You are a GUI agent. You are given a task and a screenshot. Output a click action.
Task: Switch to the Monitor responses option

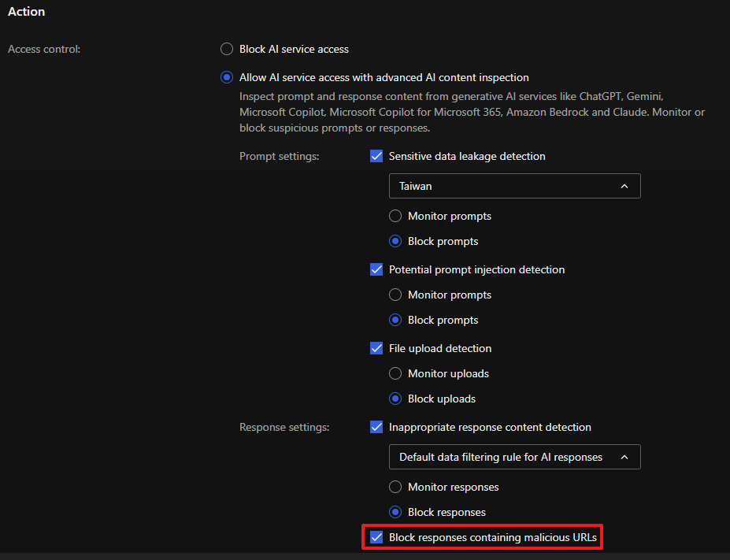(x=395, y=487)
